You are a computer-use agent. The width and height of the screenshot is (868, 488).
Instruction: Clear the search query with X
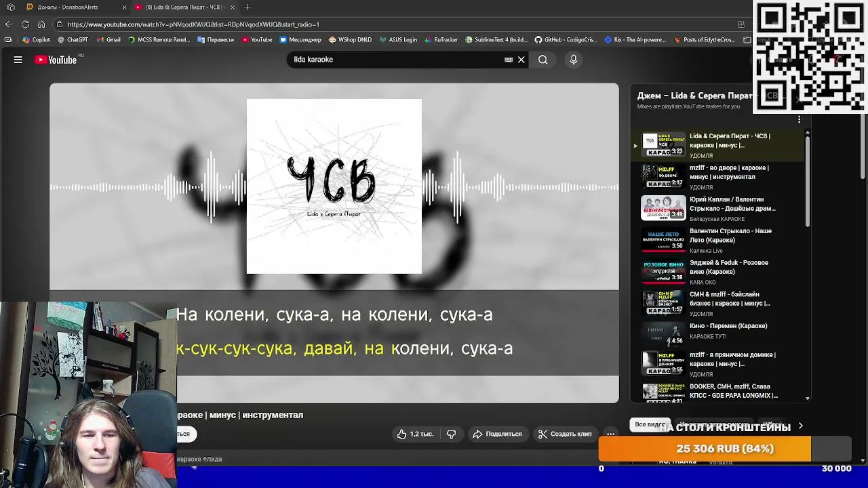coord(521,60)
